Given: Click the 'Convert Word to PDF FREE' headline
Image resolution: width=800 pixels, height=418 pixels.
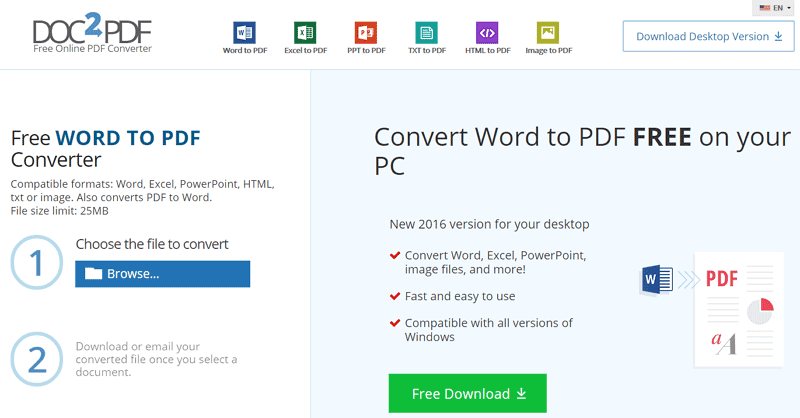Looking at the screenshot, I should (583, 151).
